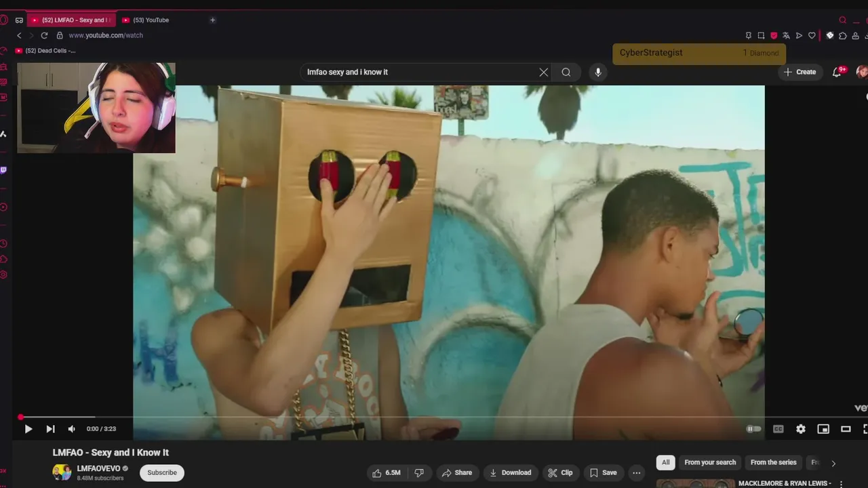
Task: Open the LMFAOVEVO channel name link
Action: [98, 468]
